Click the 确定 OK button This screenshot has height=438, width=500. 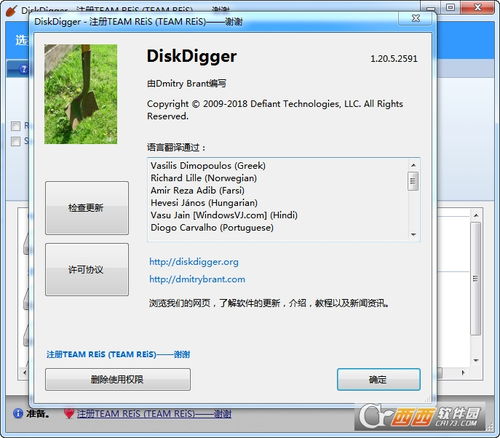[379, 379]
